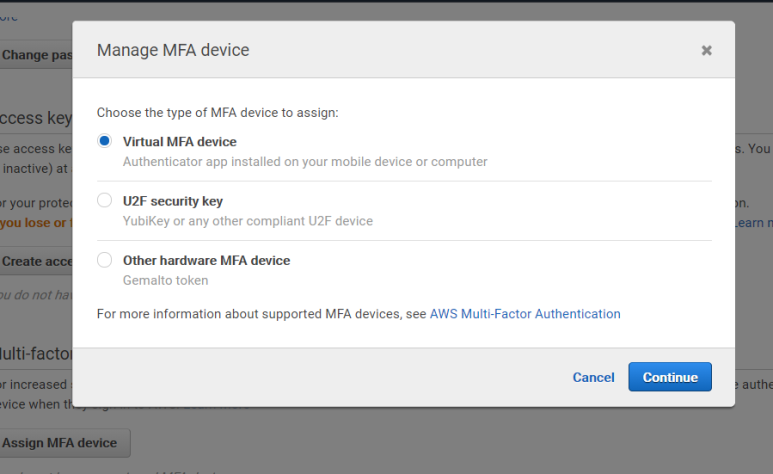Click Assign MFA device button behind dialog
773x474 pixels.
63,443
